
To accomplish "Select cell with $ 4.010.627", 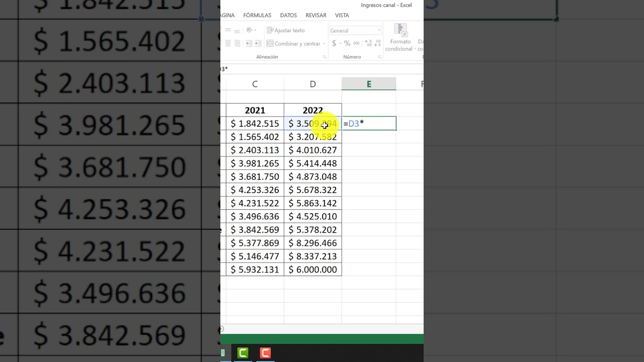I will click(x=313, y=150).
